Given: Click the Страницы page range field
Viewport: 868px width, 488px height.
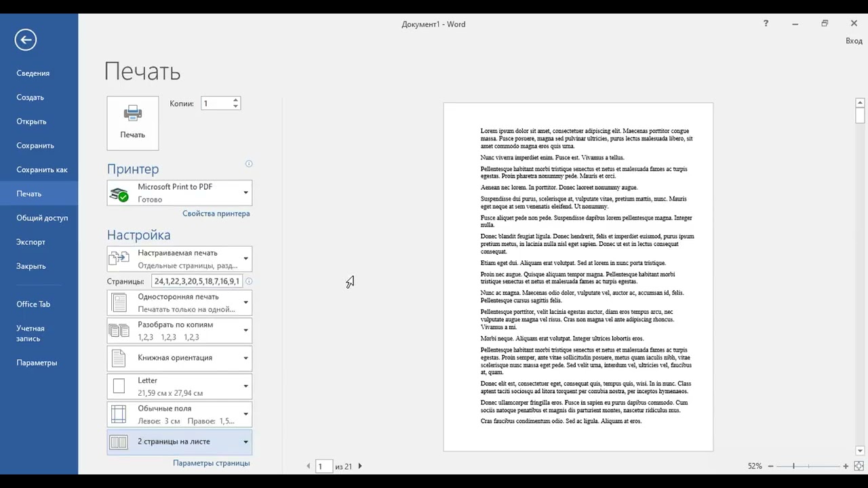Looking at the screenshot, I should coord(197,281).
